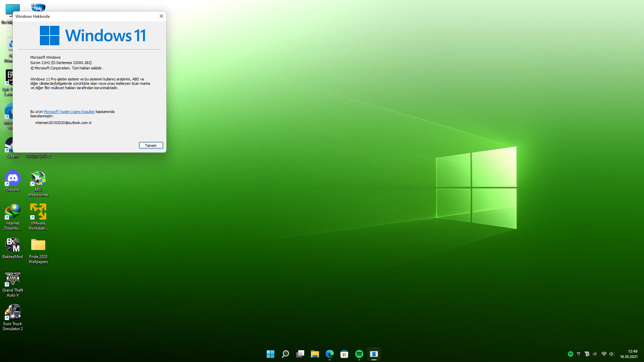
Task: Open the Microsoft Yazılım Lisans Koşulları link
Action: click(x=69, y=112)
